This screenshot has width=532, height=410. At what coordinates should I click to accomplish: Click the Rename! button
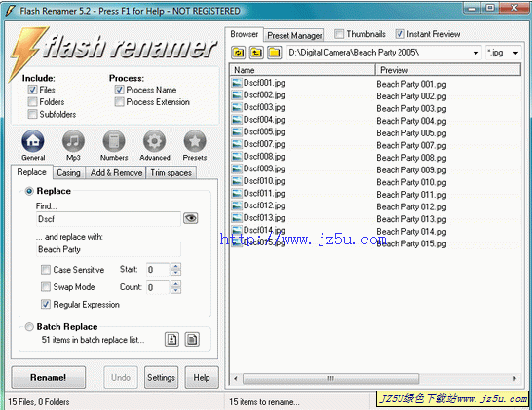(x=48, y=377)
